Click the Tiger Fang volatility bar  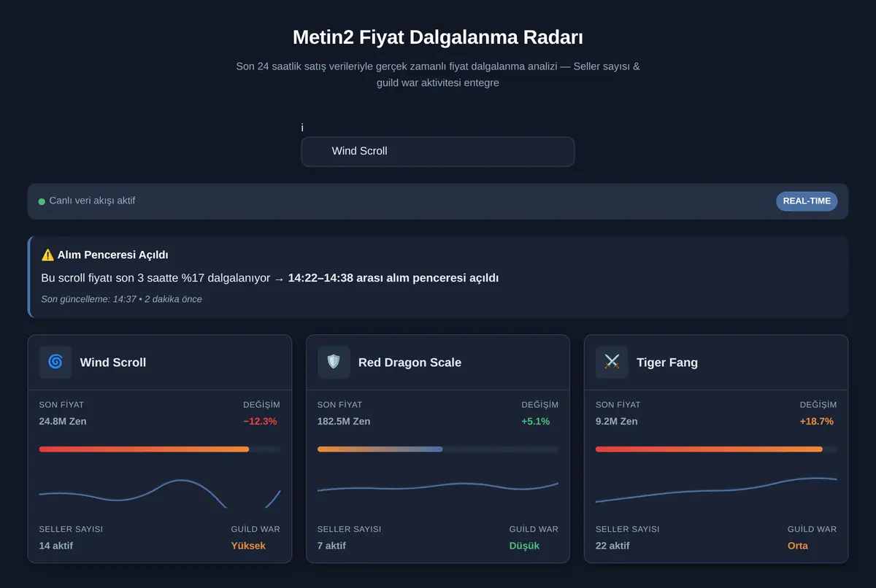point(716,449)
